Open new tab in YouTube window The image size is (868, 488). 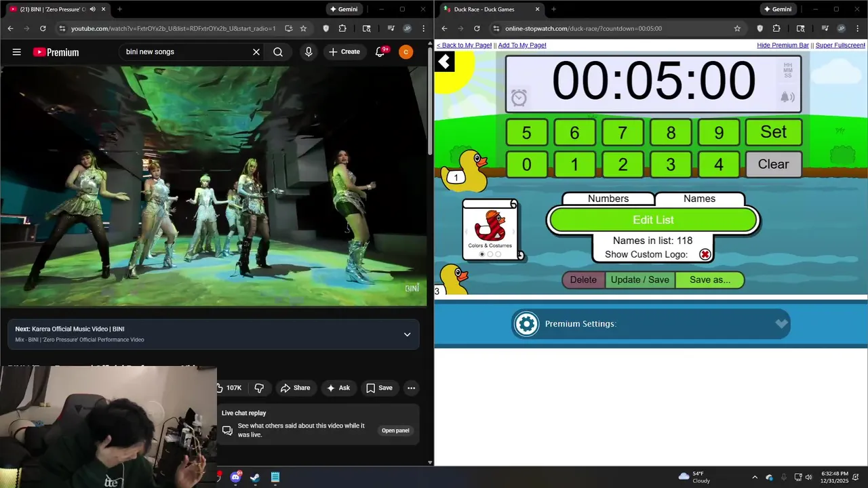pyautogui.click(x=119, y=9)
